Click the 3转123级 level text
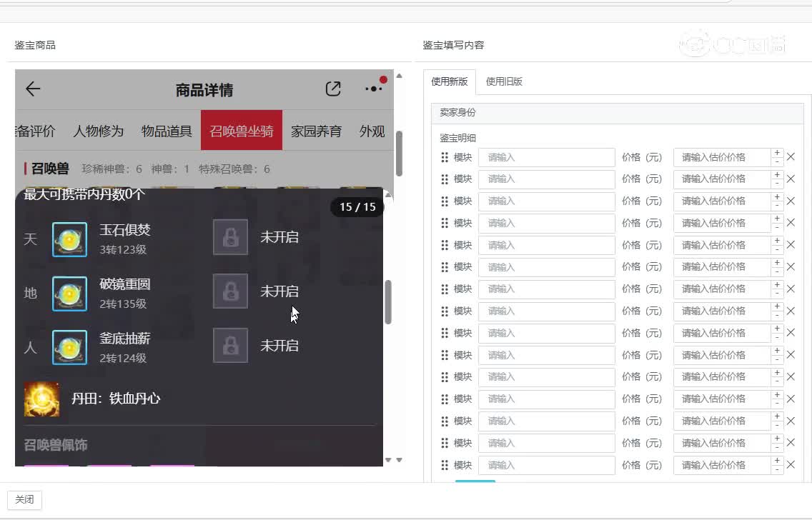 (123, 250)
